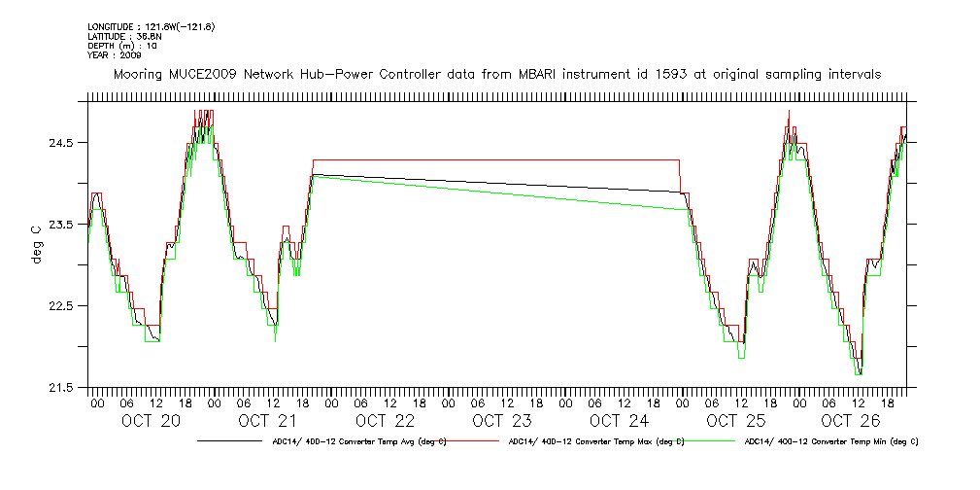
Task: Select the Converter Temp Max legend entry
Action: (596, 441)
